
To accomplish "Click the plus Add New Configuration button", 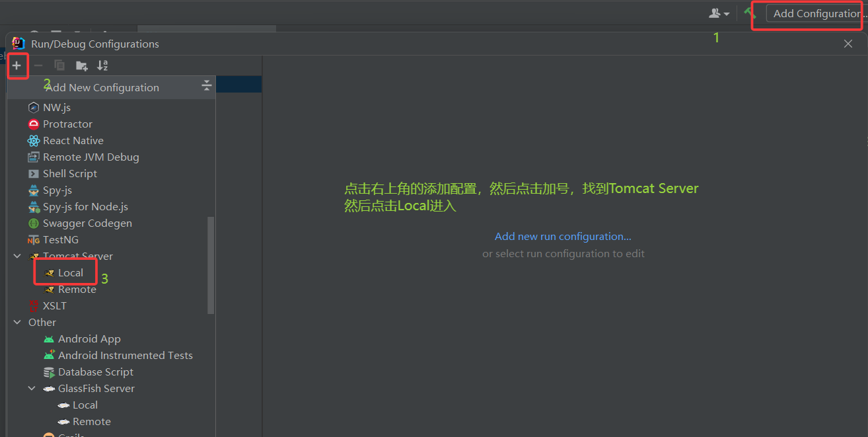I will coord(17,65).
